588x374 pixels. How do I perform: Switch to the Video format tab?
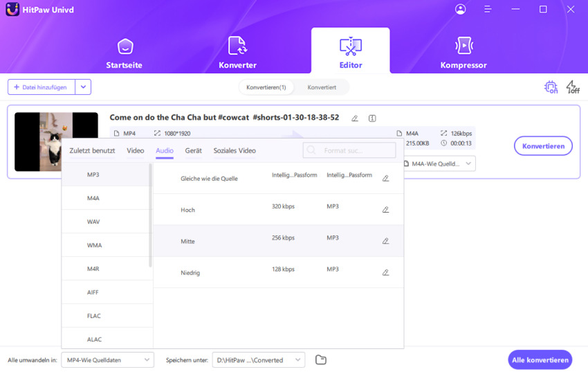click(136, 150)
